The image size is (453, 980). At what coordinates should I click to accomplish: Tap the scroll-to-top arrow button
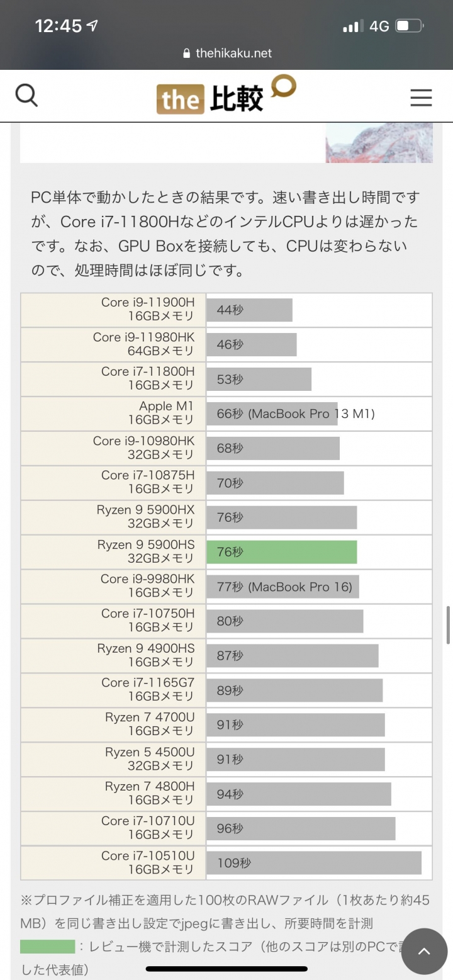[424, 951]
